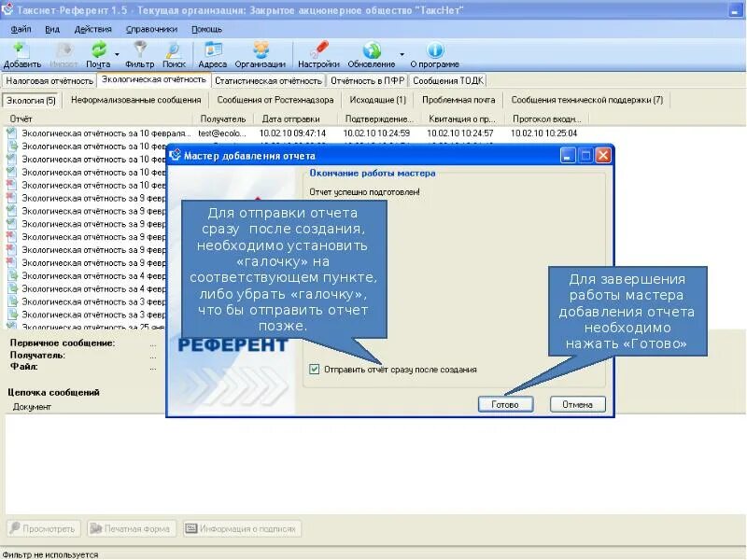
Task: Switch to Отчётность в ПФР tab
Action: tap(367, 81)
